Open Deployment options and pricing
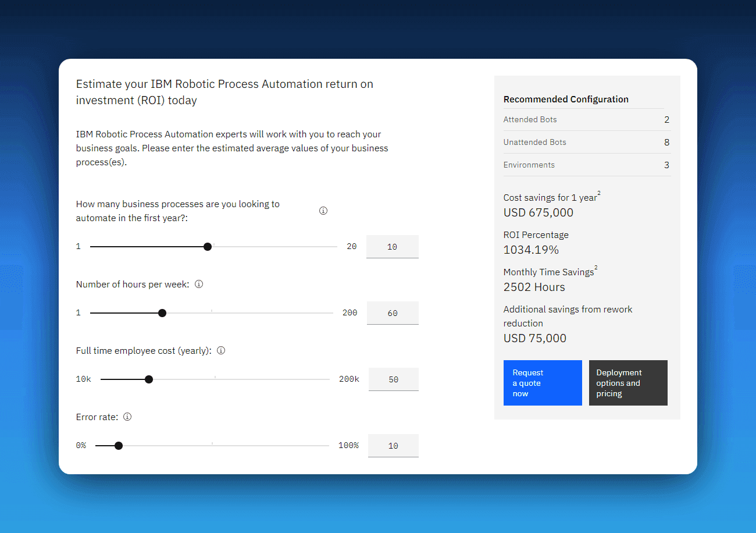Viewport: 756px width, 533px height. pyautogui.click(x=628, y=383)
